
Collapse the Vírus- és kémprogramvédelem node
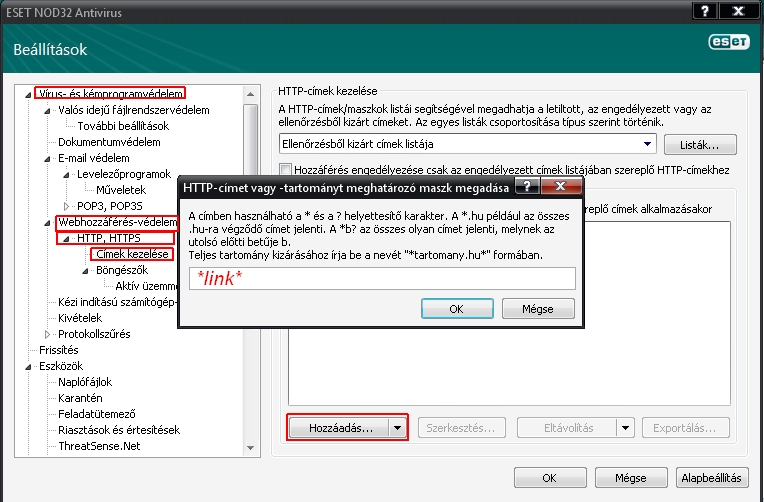(x=29, y=95)
